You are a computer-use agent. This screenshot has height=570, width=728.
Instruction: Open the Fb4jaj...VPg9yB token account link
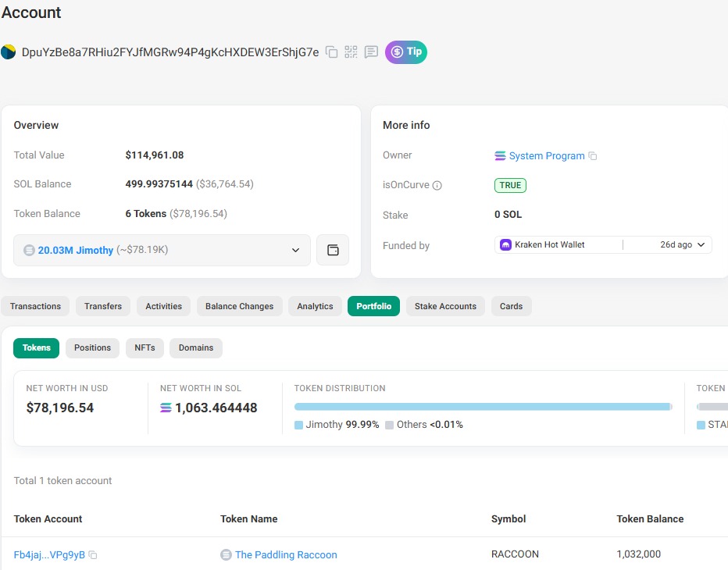pyautogui.click(x=49, y=554)
